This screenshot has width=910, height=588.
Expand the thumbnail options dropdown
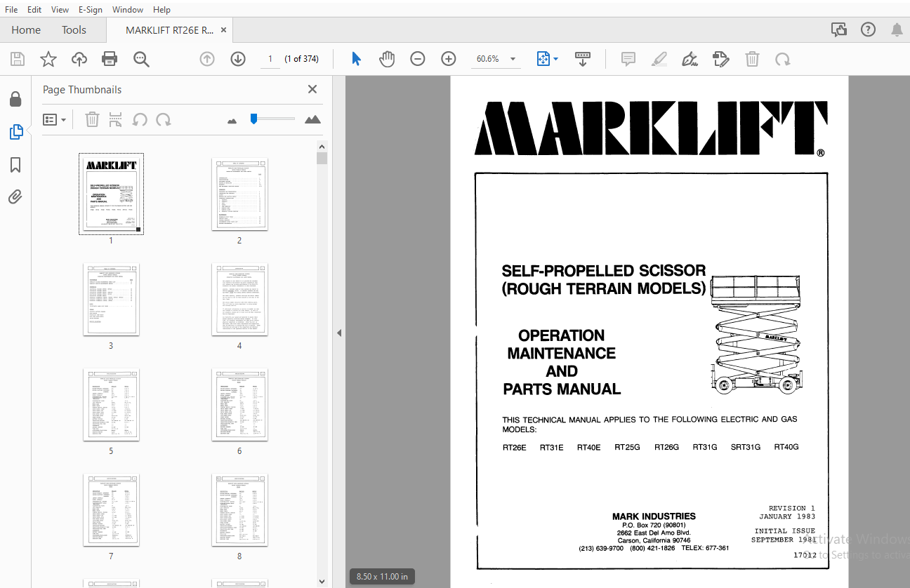tap(55, 120)
